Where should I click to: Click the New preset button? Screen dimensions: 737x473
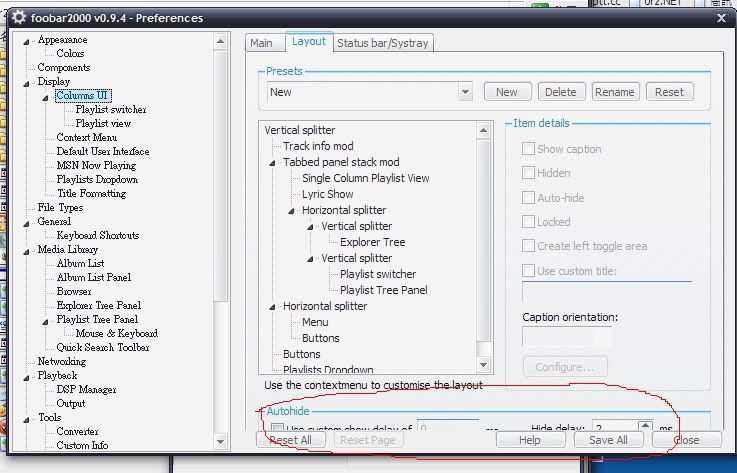[x=507, y=92]
